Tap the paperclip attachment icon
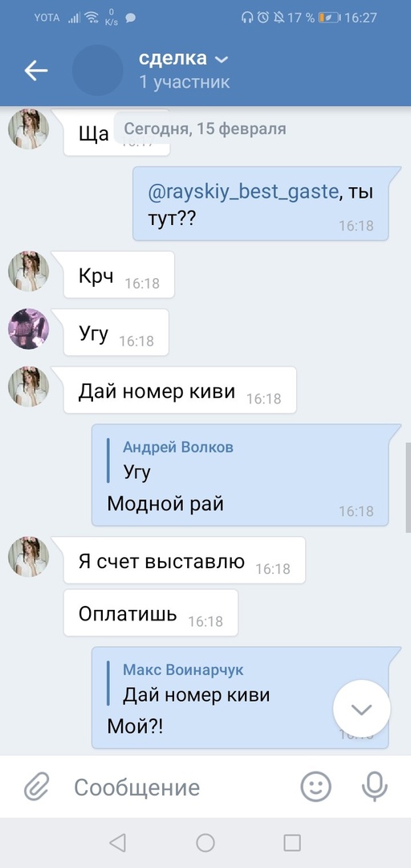411x868 pixels. (x=37, y=787)
